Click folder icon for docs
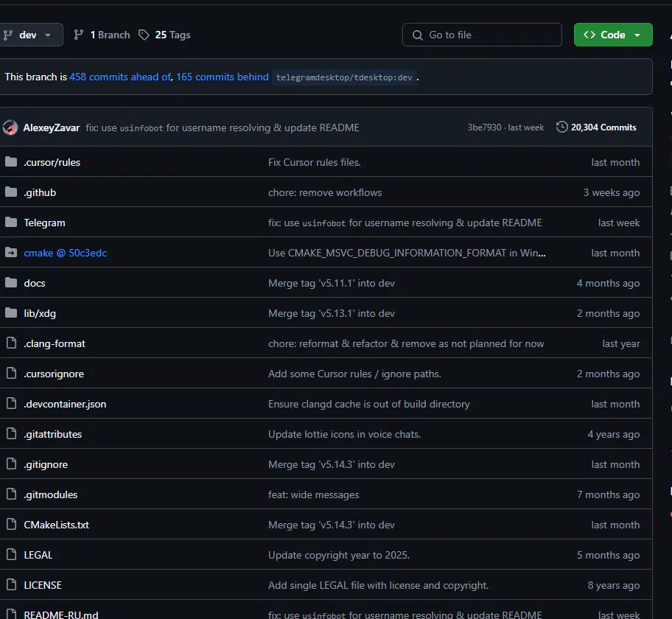The width and height of the screenshot is (672, 619). pyautogui.click(x=11, y=283)
